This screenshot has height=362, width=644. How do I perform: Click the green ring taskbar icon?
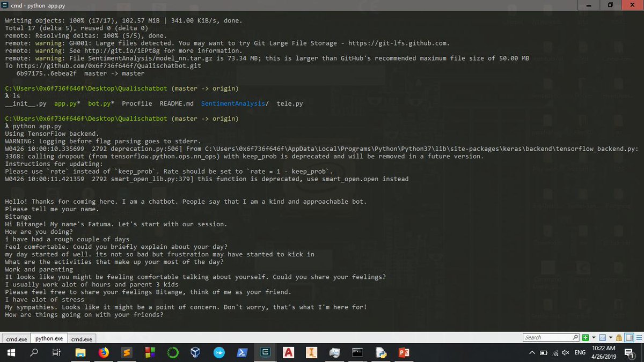tap(173, 352)
